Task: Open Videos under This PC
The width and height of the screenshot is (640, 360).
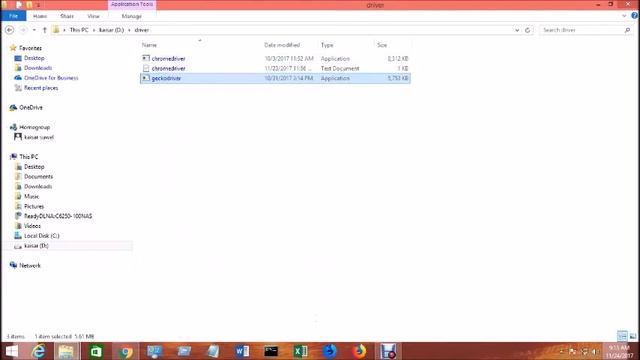Action: pyautogui.click(x=32, y=226)
